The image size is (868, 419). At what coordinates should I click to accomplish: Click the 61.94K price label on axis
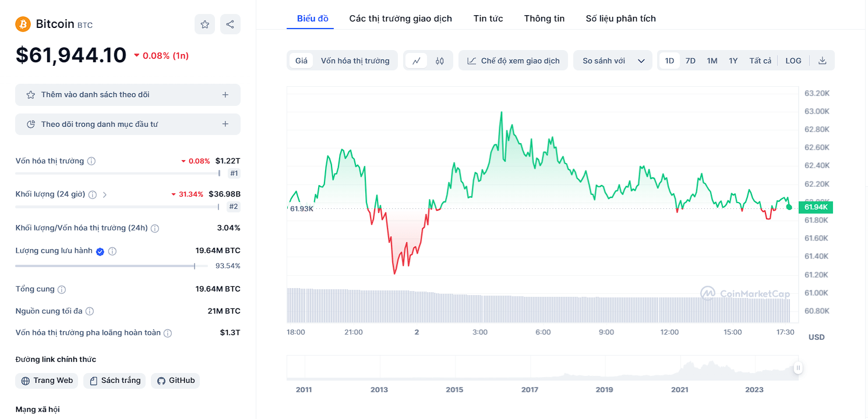(816, 207)
